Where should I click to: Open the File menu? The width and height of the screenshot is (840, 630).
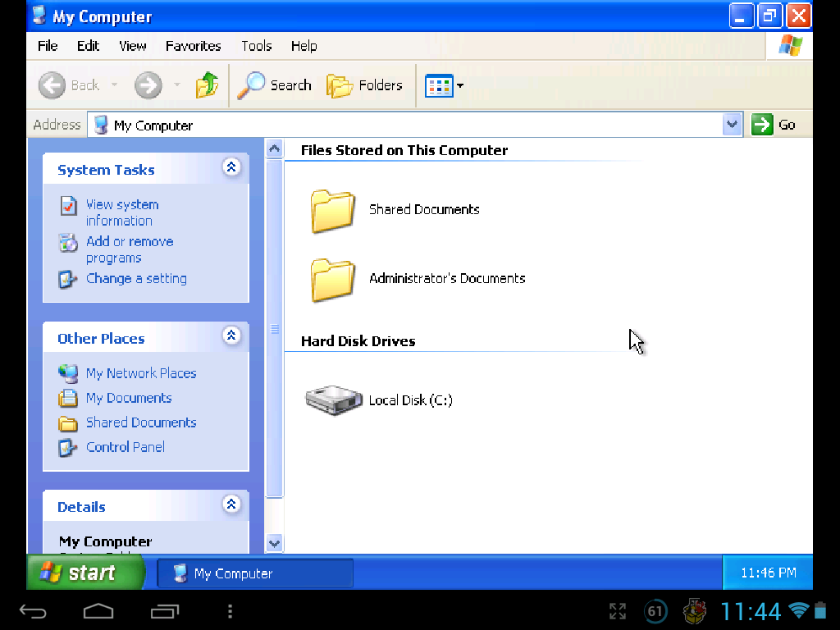tap(48, 46)
